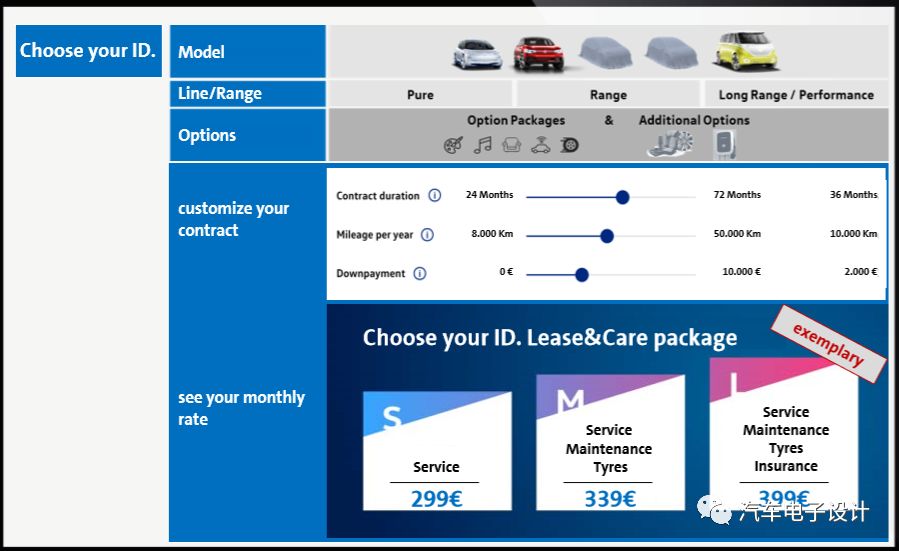Click the Downpayment slider handle
Screen dimensions: 899x551
click(582, 275)
